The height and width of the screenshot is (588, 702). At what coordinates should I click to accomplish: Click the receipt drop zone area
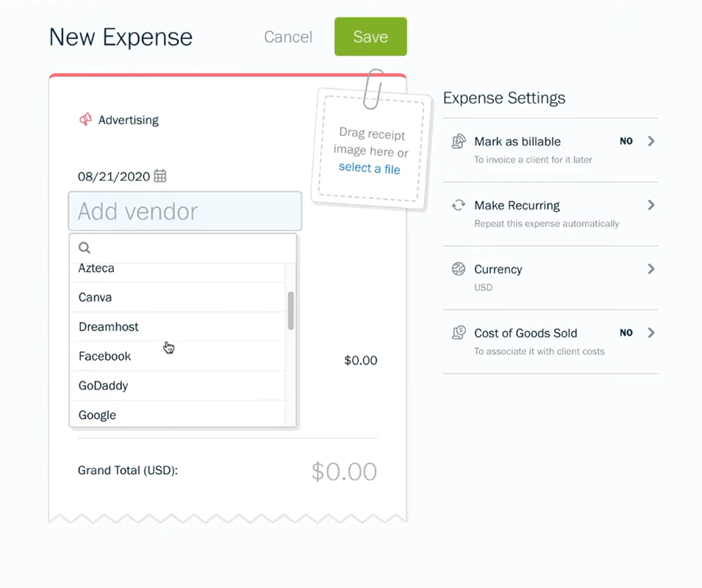(x=371, y=149)
